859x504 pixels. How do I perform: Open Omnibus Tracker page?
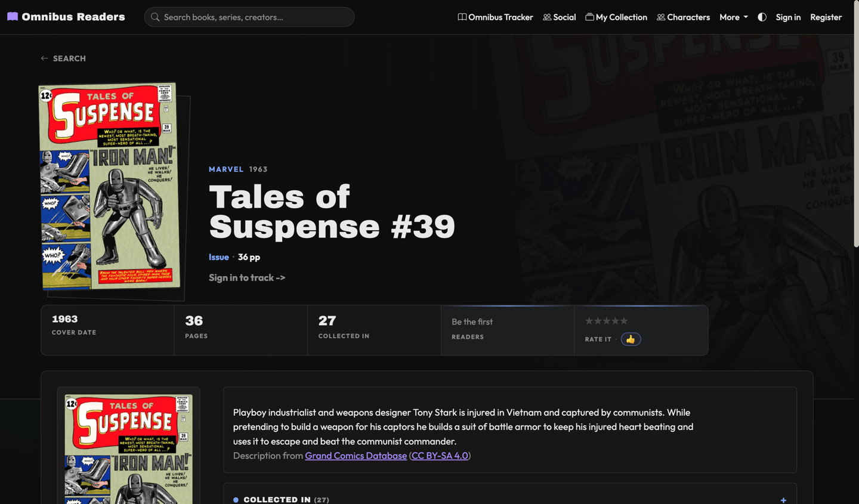point(495,17)
